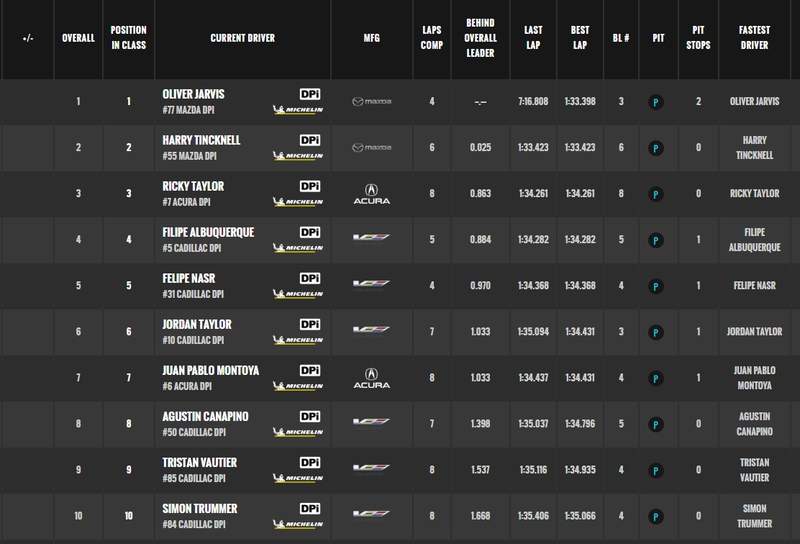800x544 pixels.
Task: Click the DPi class badge for Felipe Nasr
Action: point(310,278)
